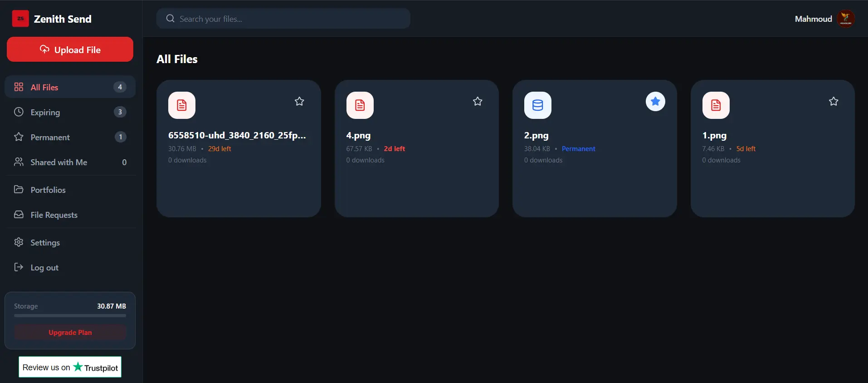
Task: Star the 4.png file
Action: click(478, 101)
